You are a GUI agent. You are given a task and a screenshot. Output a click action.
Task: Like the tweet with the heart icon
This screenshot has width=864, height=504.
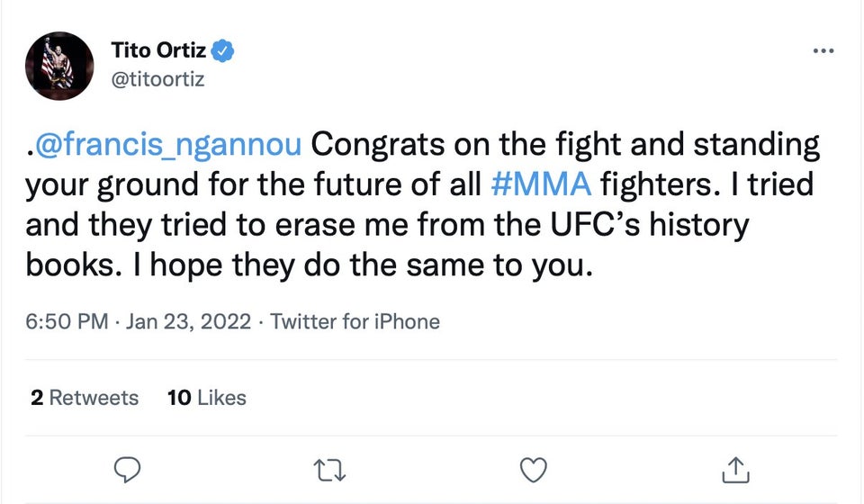point(535,468)
